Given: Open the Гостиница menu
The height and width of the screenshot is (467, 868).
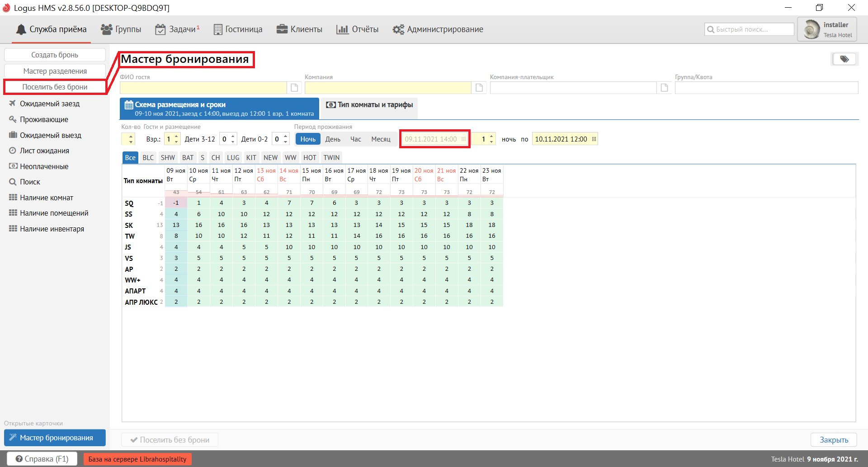Looking at the screenshot, I should 238,29.
